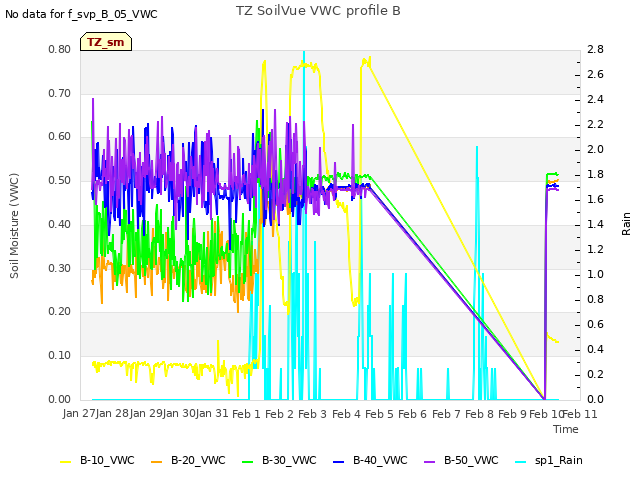Image resolution: width=640 pixels, height=480 pixels.
Task: Click the 0.4 rain axis tick label
Action: pos(596,349)
